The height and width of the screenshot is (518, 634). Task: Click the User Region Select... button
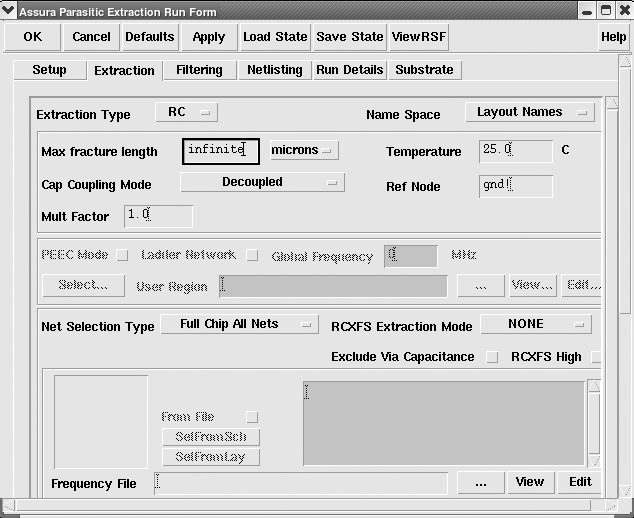coord(83,285)
